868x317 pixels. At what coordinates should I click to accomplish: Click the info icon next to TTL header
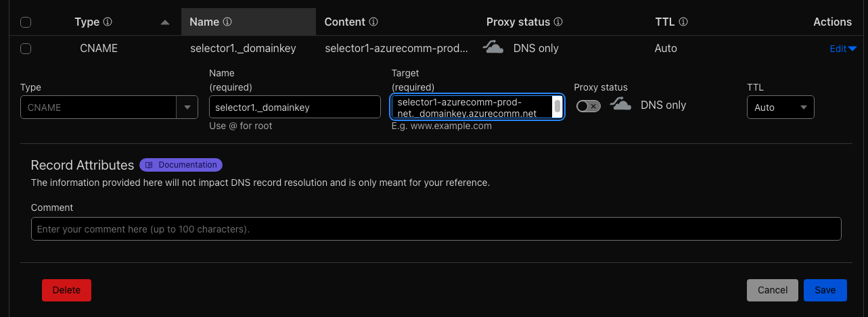(683, 22)
